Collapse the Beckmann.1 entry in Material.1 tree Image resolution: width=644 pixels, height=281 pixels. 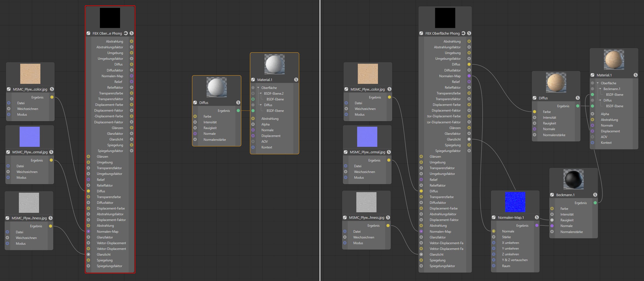click(x=600, y=89)
